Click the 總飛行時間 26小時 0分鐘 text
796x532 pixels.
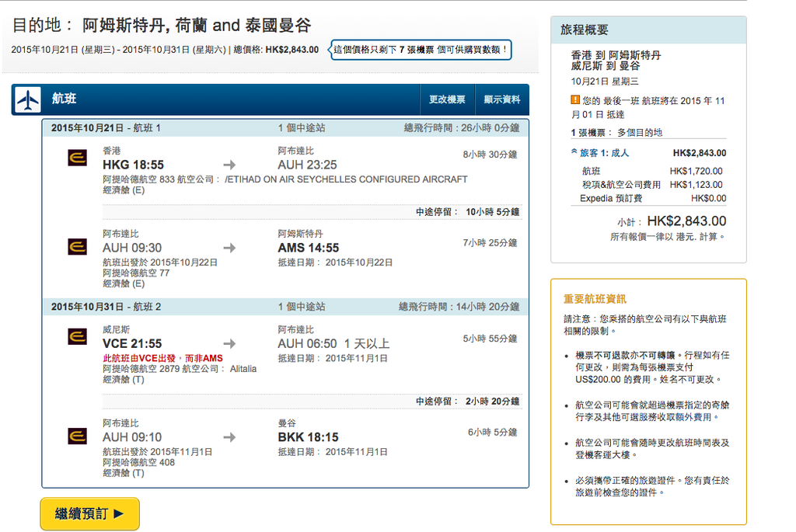click(x=462, y=128)
